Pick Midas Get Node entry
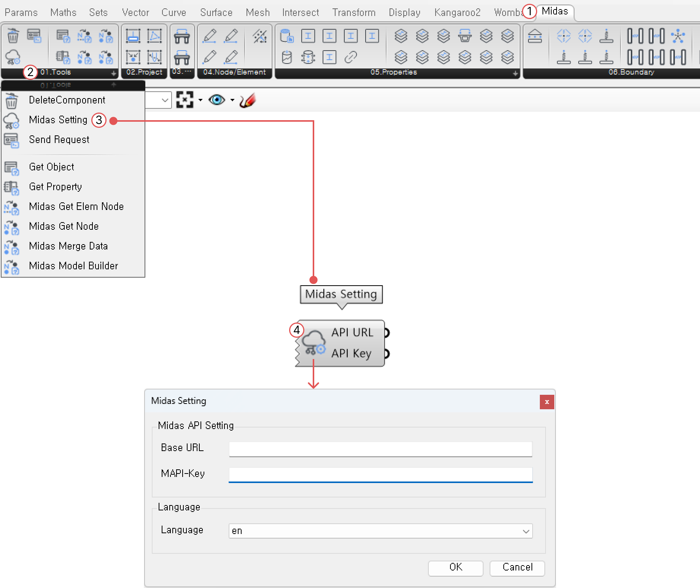 [64, 226]
